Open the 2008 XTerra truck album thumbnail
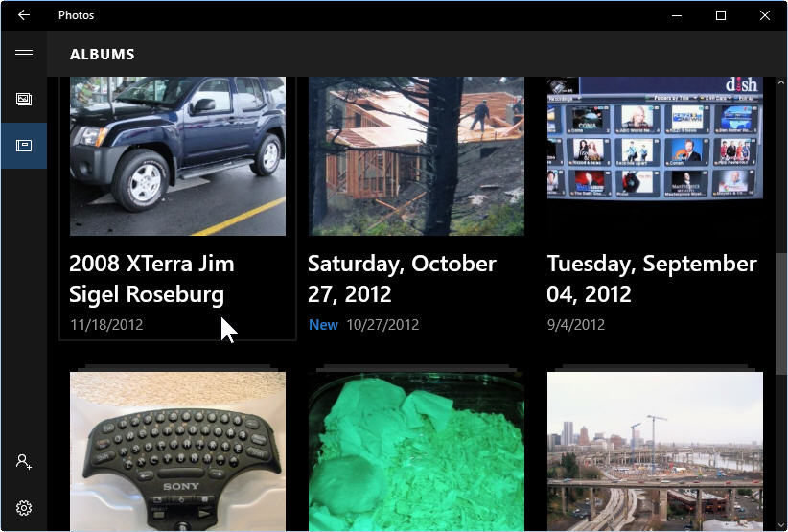 [177, 155]
